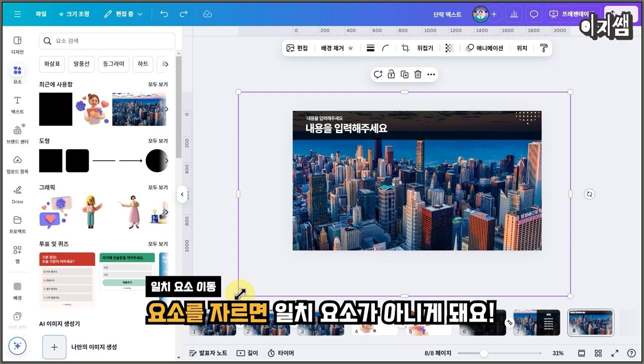This screenshot has width=644, height=364.
Task: Select the recently used city photo
Action: click(x=139, y=109)
